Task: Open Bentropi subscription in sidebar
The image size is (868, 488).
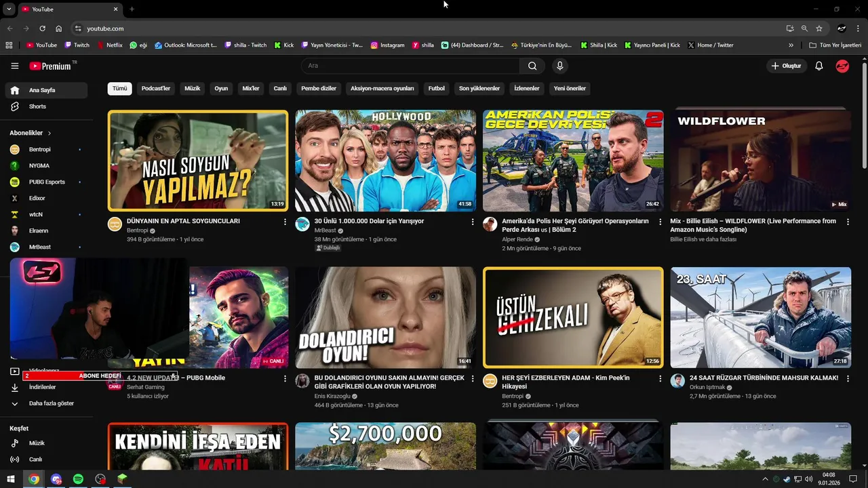Action: click(x=46, y=149)
